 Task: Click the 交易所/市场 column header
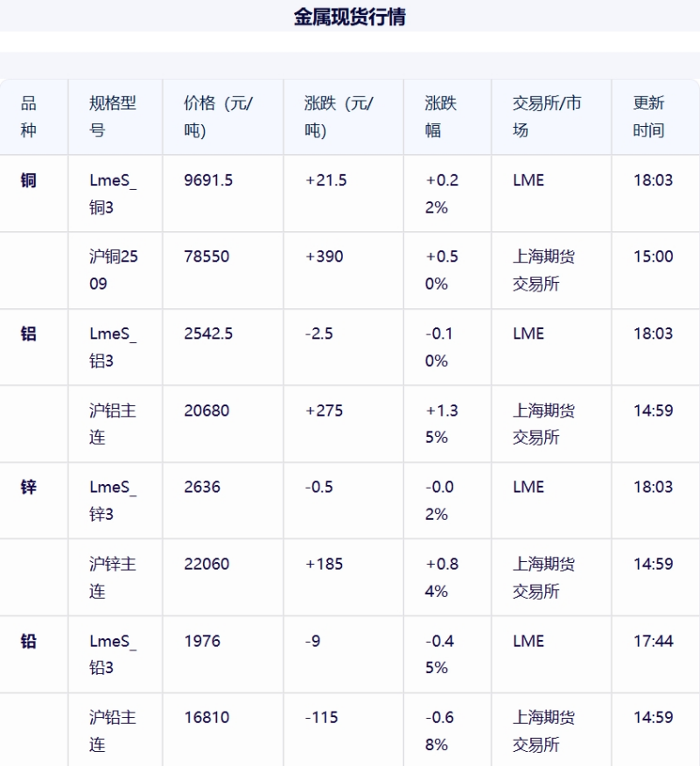546,116
